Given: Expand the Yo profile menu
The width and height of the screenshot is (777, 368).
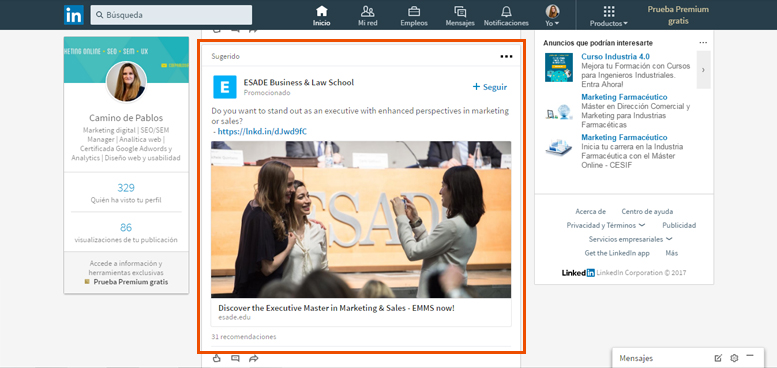Looking at the screenshot, I should [x=552, y=16].
